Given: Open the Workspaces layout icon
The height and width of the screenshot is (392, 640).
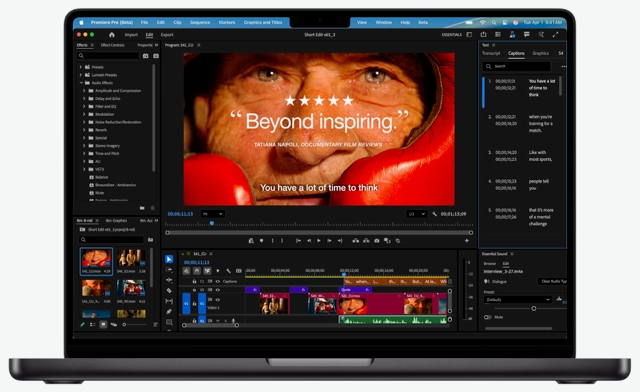Looking at the screenshot, I should tap(469, 35).
